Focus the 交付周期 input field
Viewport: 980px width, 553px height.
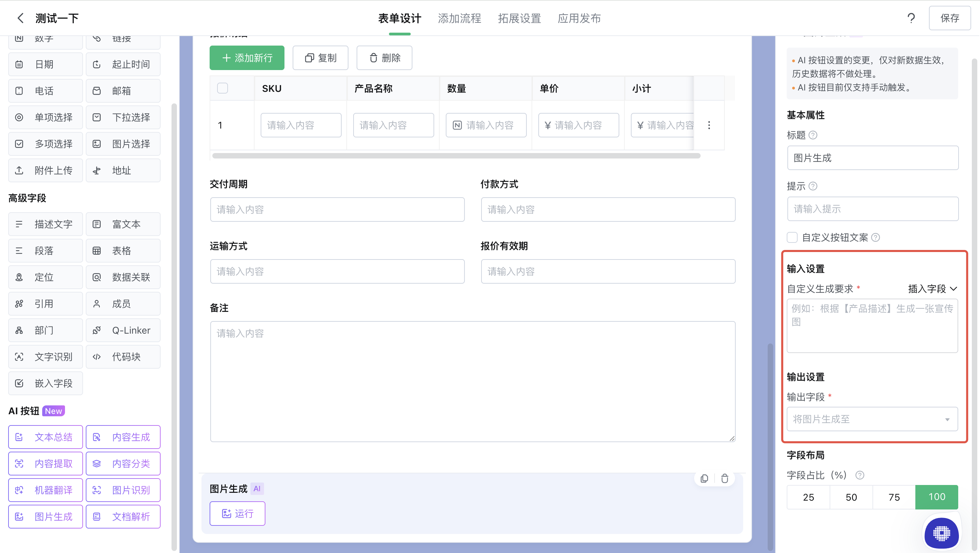[x=337, y=210]
